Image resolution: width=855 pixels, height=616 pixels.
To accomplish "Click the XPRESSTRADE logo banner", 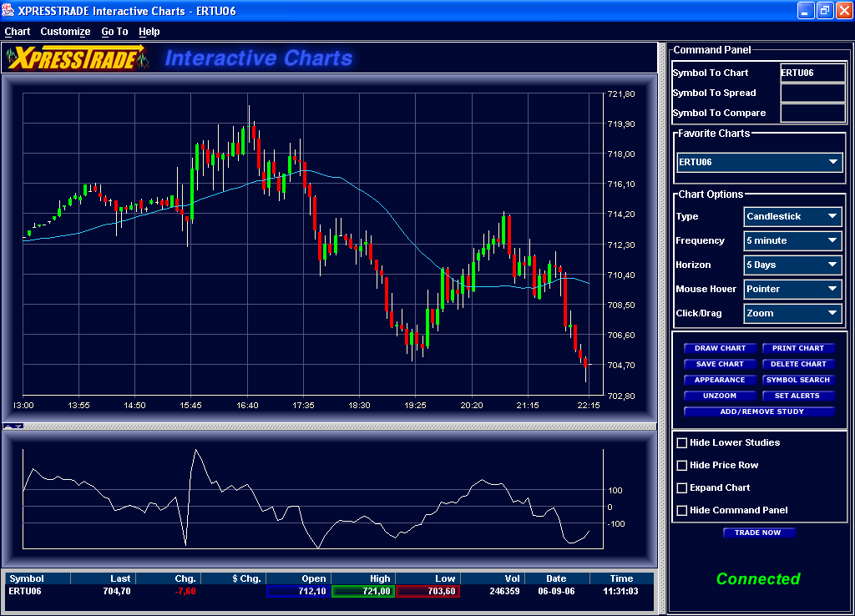I will click(78, 58).
